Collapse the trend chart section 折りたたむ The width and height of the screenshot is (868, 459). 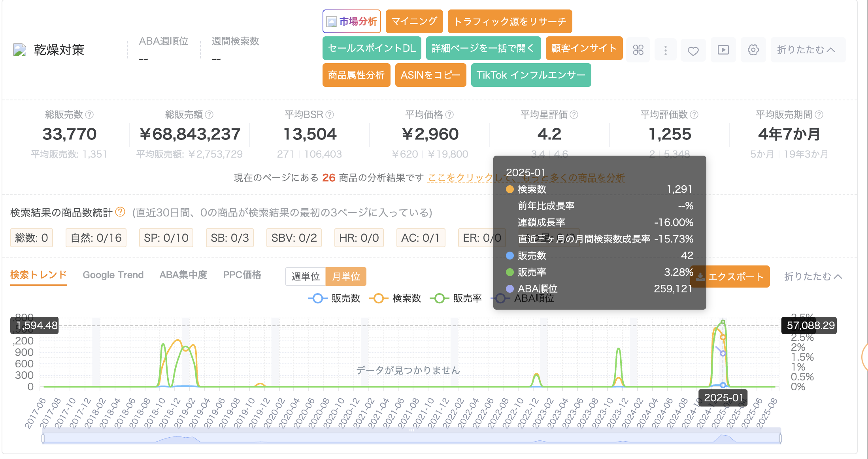point(813,277)
